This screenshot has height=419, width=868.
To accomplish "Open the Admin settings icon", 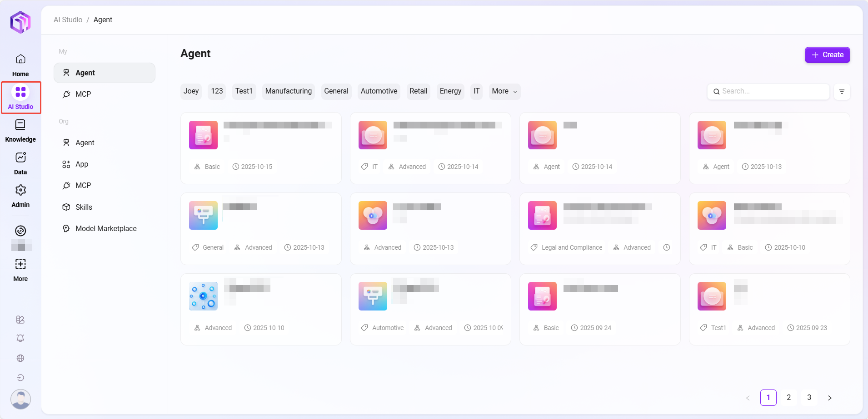I will [x=20, y=190].
